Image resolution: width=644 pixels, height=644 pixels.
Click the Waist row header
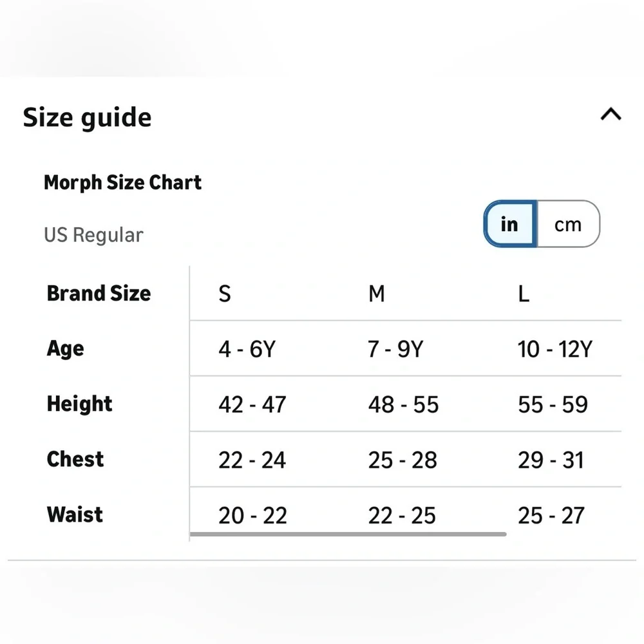[75, 515]
